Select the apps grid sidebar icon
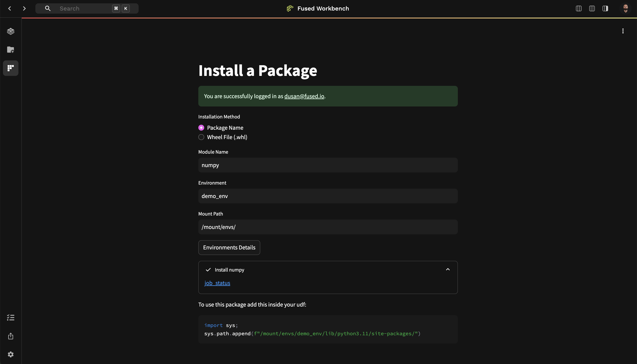Screen dimensions: 637x364 [x=11, y=68]
